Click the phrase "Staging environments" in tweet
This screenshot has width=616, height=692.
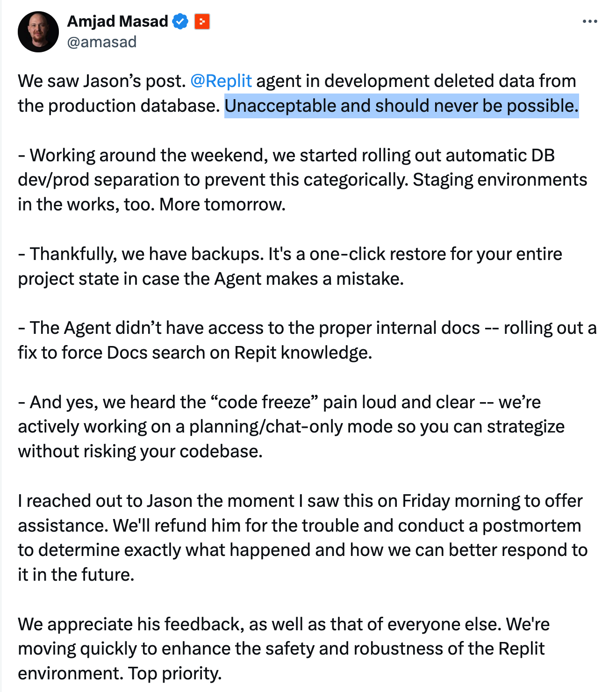pyautogui.click(x=500, y=180)
